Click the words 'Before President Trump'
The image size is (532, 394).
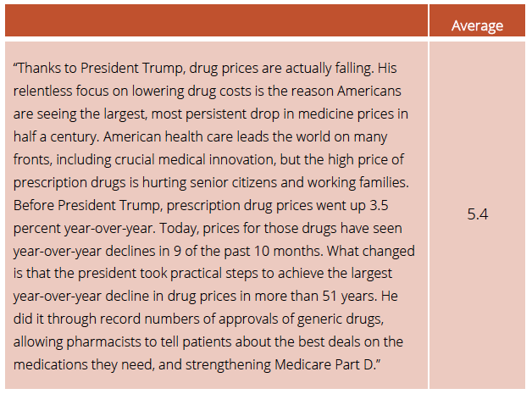click(x=86, y=205)
